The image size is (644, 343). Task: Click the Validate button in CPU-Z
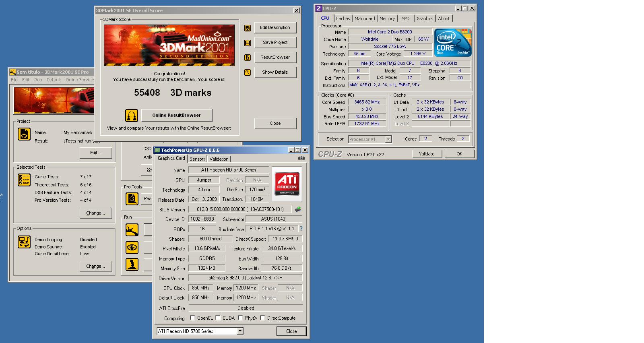pyautogui.click(x=427, y=154)
